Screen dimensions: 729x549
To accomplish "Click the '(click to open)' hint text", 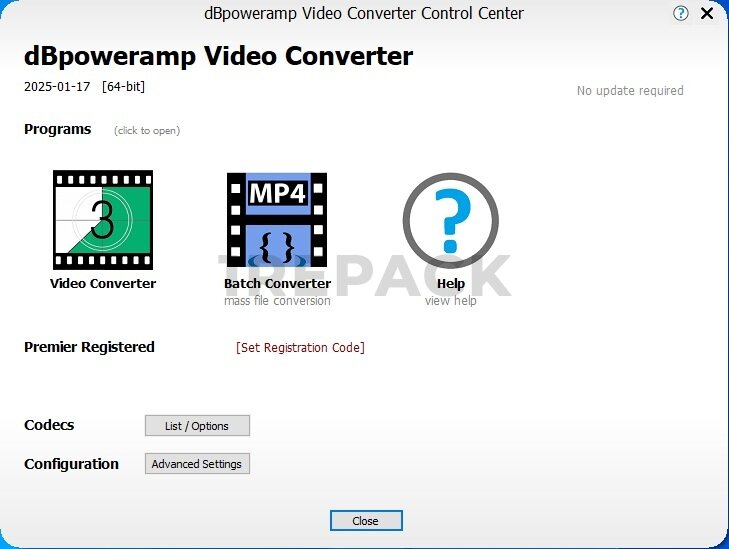I will pos(147,131).
